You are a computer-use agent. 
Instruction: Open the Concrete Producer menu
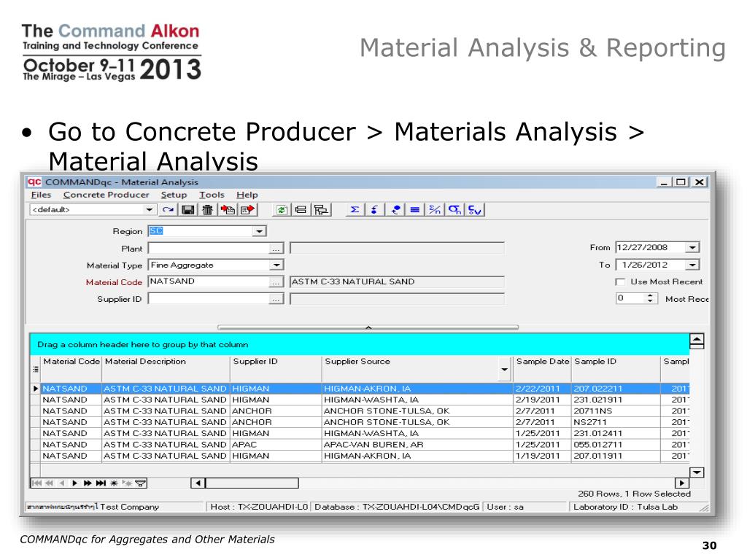coord(107,195)
